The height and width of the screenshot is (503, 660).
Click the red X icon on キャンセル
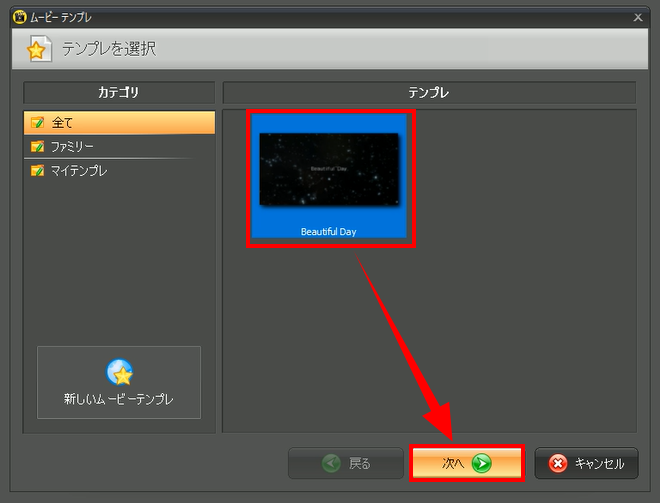point(558,463)
